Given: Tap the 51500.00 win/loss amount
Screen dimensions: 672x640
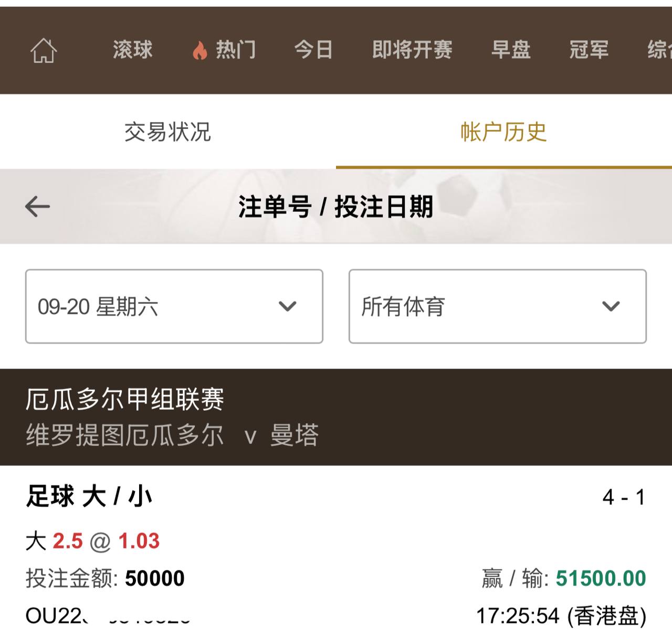Looking at the screenshot, I should tap(601, 578).
